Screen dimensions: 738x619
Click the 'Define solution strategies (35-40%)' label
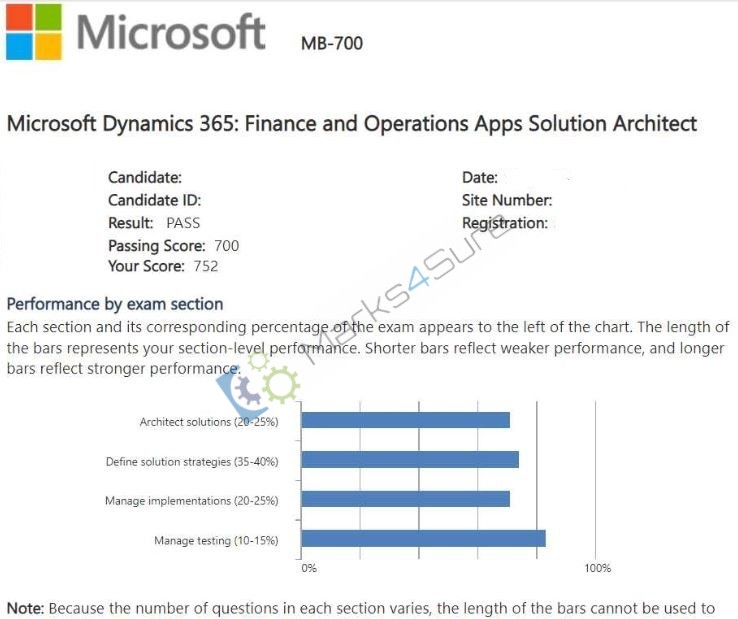[x=192, y=462]
